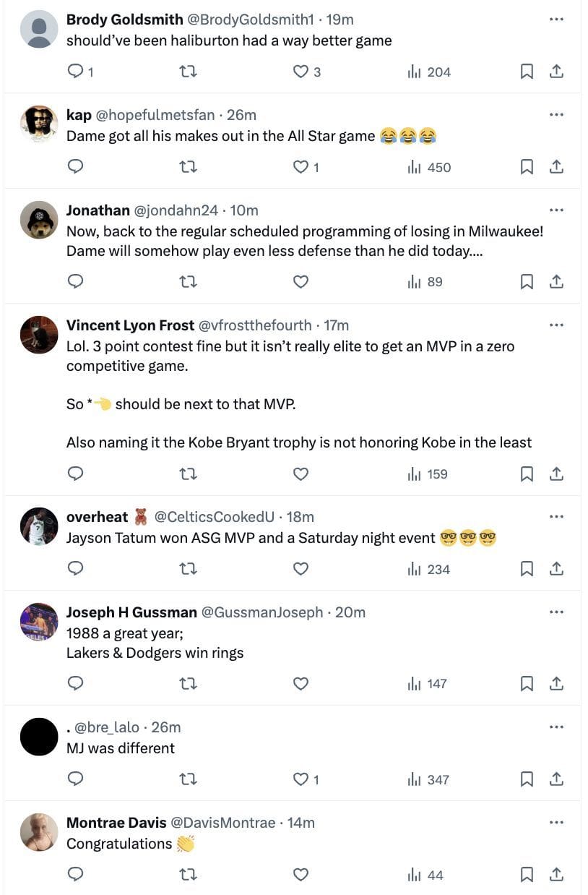Open more options on kap's tweet
588x895 pixels.
[556, 114]
